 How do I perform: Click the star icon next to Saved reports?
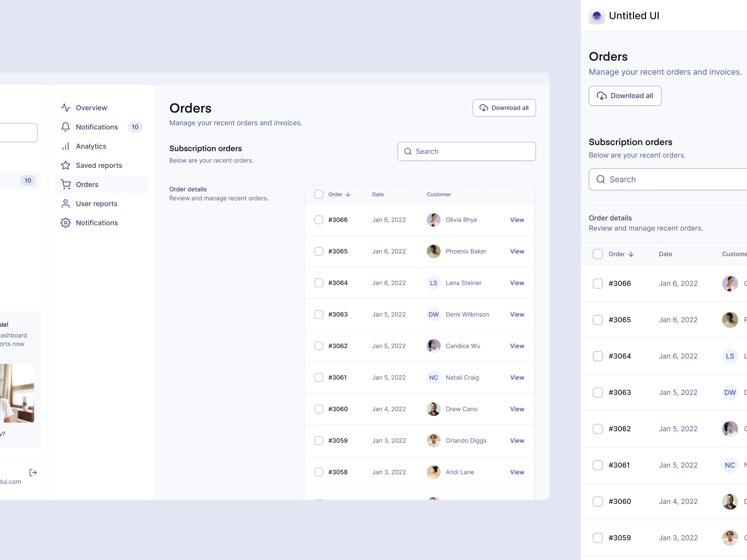65,165
